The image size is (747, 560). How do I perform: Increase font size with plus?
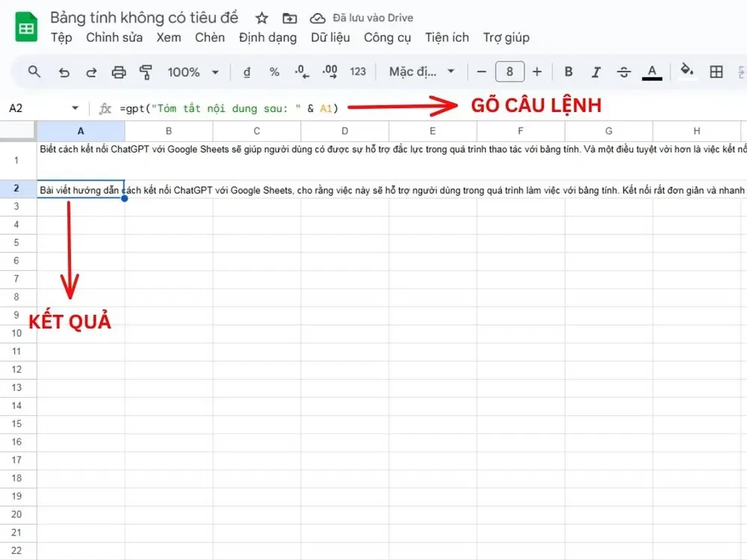pos(537,72)
